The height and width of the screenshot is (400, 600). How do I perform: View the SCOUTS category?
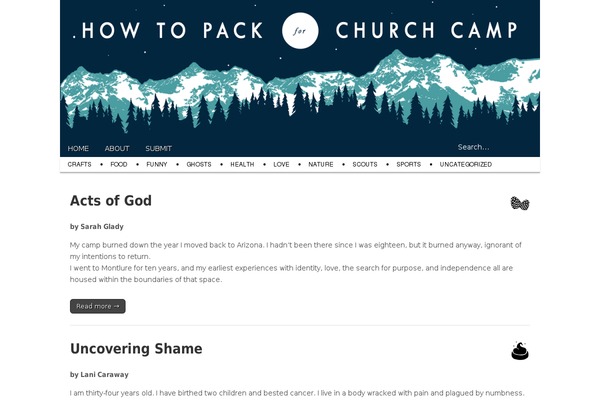point(365,164)
